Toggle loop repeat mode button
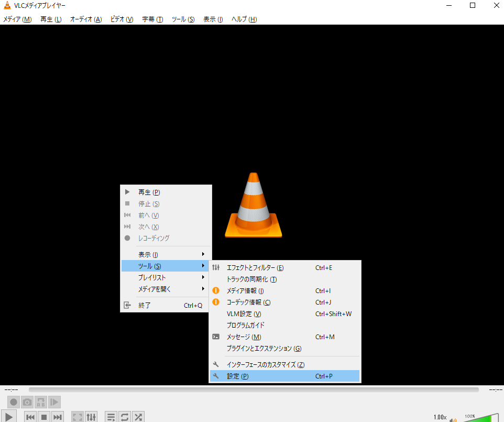The height and width of the screenshot is (422, 504). click(125, 417)
